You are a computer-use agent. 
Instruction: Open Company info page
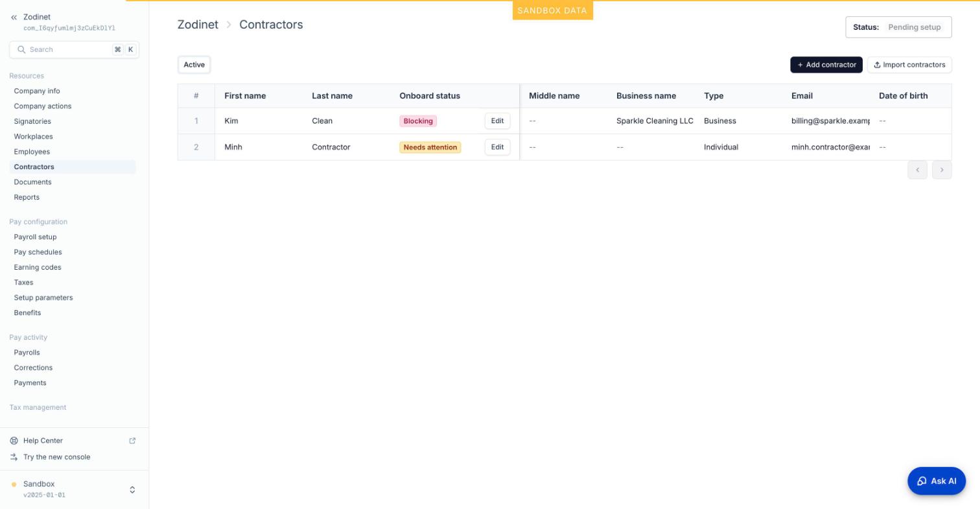[37, 91]
